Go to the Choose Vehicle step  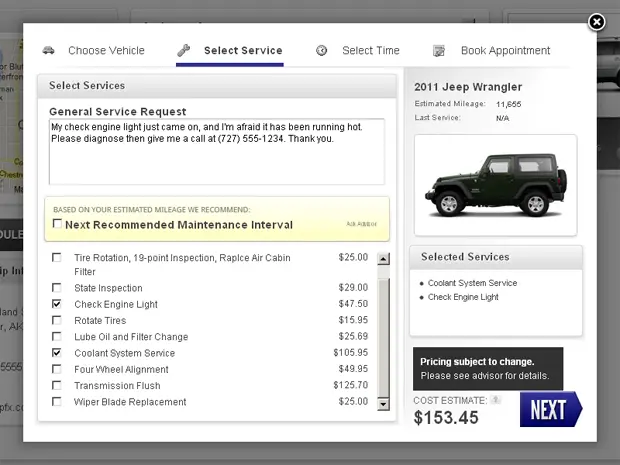106,51
